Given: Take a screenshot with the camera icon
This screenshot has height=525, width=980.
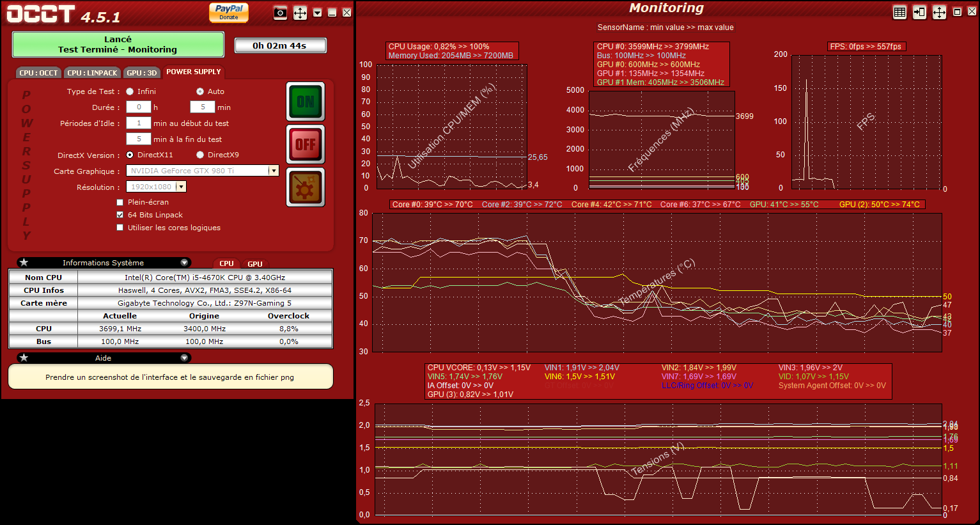Looking at the screenshot, I should pyautogui.click(x=280, y=13).
